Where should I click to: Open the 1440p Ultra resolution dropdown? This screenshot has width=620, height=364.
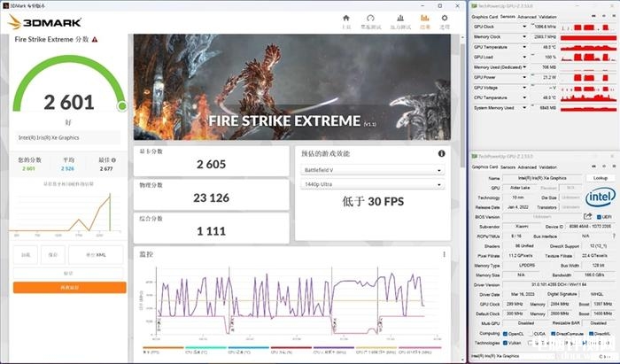coord(372,184)
